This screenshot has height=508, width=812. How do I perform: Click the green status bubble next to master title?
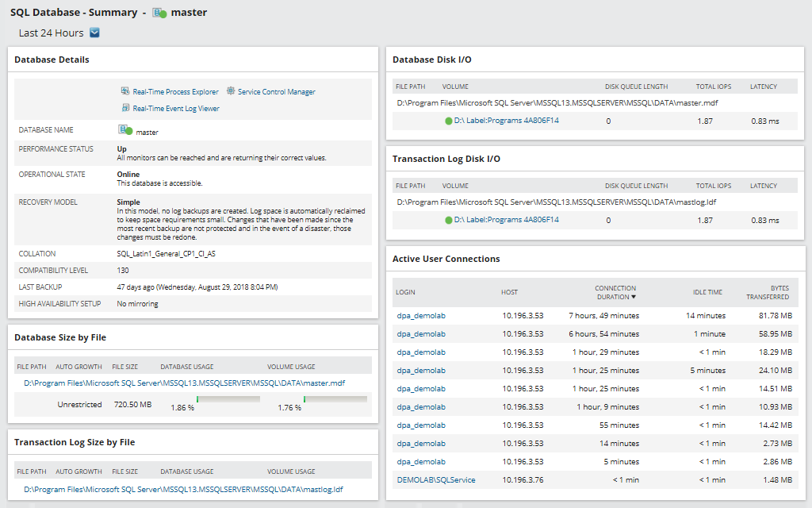coord(163,13)
